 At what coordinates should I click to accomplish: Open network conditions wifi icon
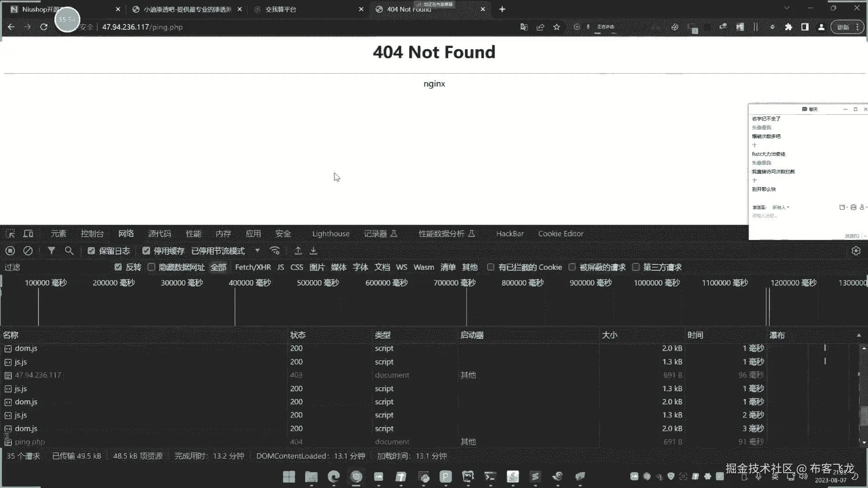(274, 251)
